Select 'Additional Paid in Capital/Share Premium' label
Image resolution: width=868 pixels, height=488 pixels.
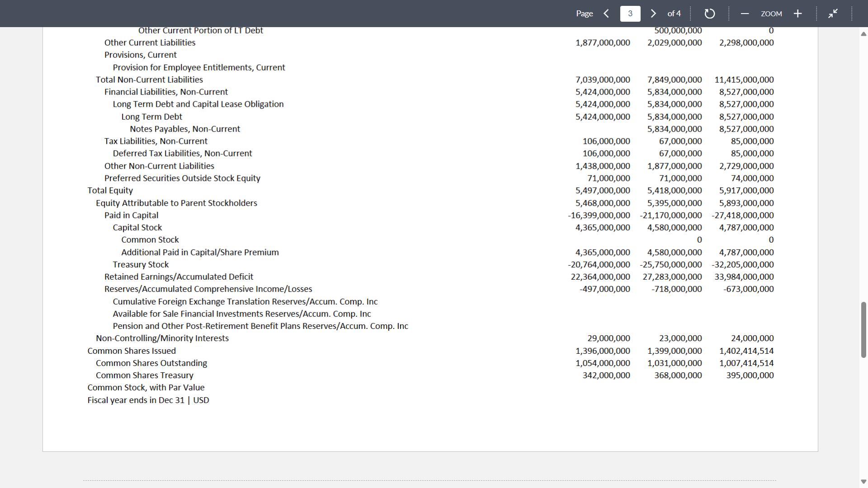200,252
